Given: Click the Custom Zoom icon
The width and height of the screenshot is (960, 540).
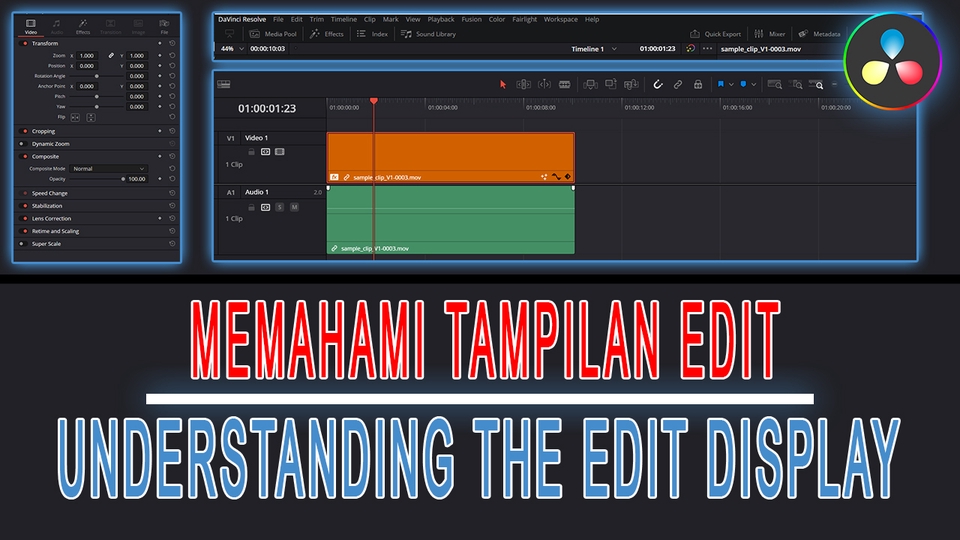Looking at the screenshot, I should tap(816, 84).
